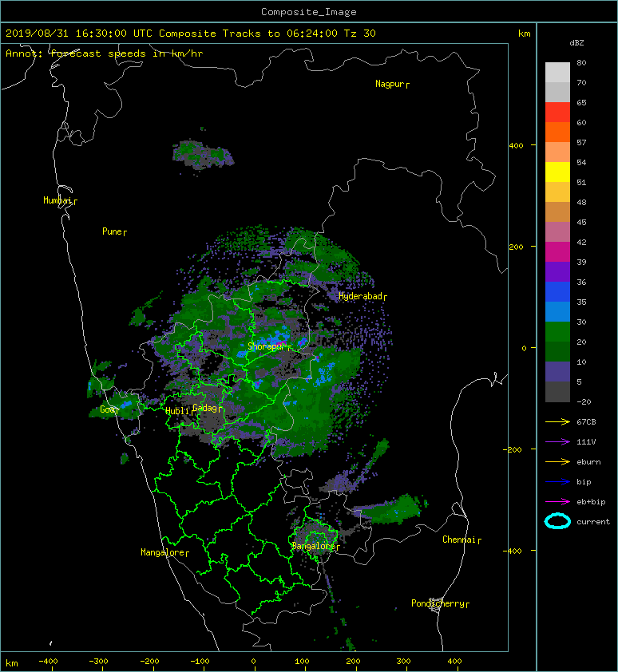Viewport: 618px width, 672px height.
Task: Click the Chennai city label
Action: 459,540
